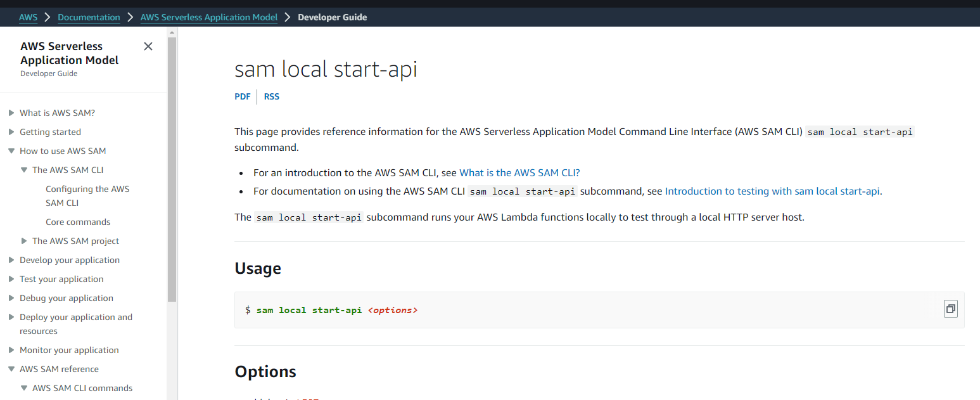The height and width of the screenshot is (400, 980).
Task: Expand 'Test your application' arrow
Action: click(x=11, y=279)
